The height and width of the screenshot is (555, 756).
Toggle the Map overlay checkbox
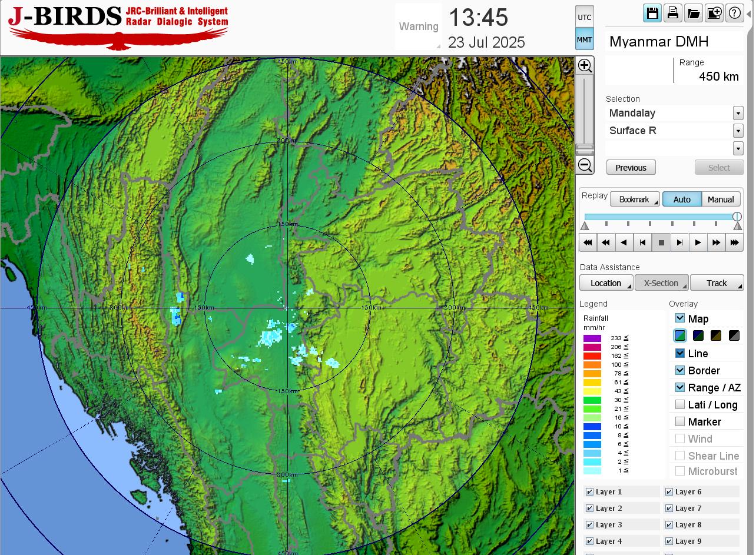pyautogui.click(x=680, y=318)
